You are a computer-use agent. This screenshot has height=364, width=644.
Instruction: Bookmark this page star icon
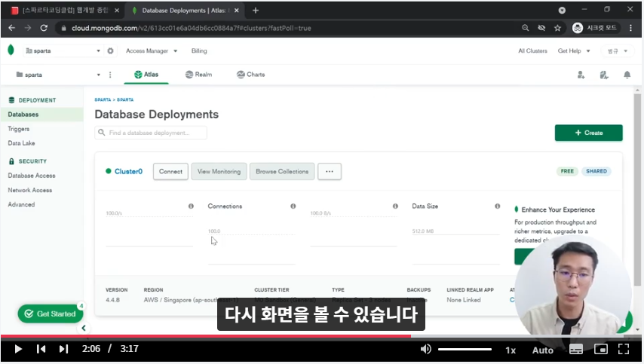tap(557, 28)
